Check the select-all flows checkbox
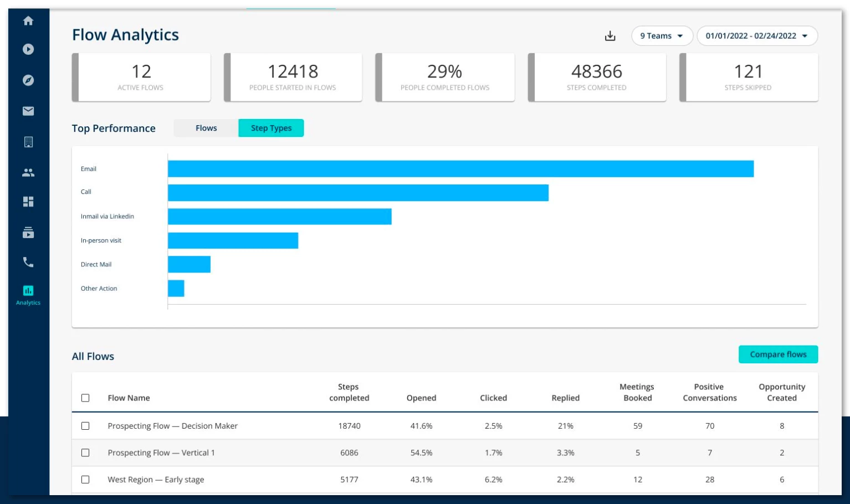850x504 pixels. pos(85,398)
